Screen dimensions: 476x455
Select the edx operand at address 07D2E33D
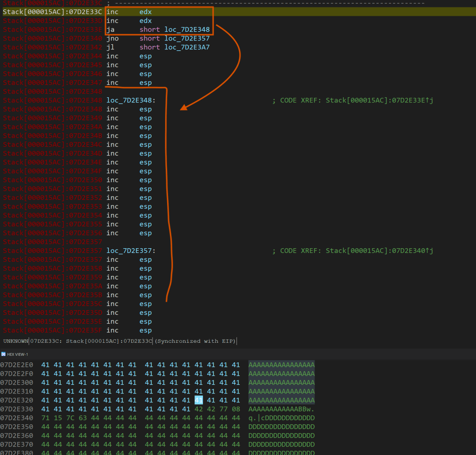[x=146, y=21]
